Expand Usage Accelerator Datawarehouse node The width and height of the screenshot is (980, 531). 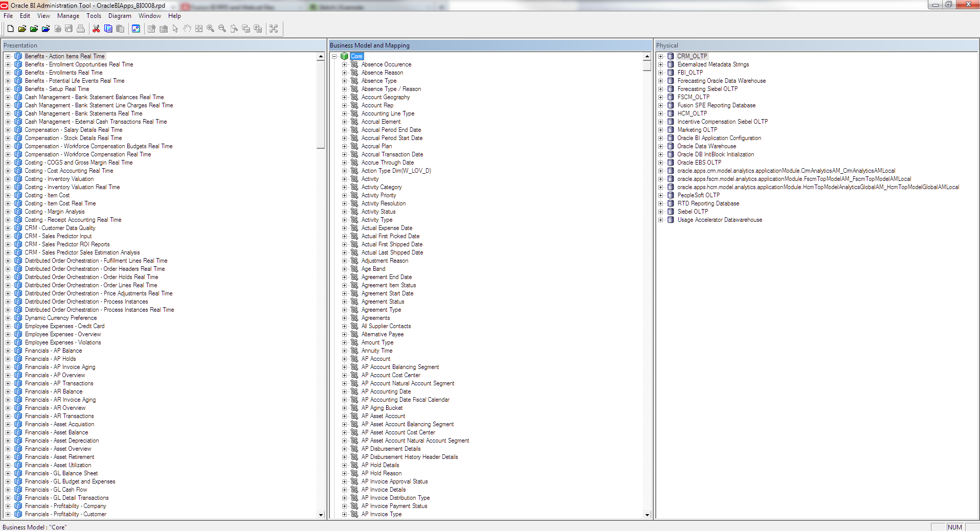(x=660, y=220)
